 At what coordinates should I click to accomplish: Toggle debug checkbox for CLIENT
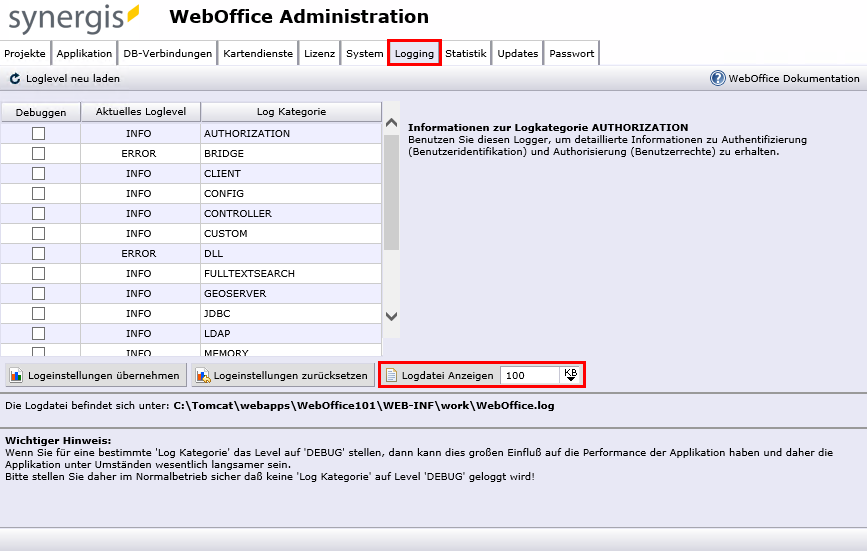(38, 173)
